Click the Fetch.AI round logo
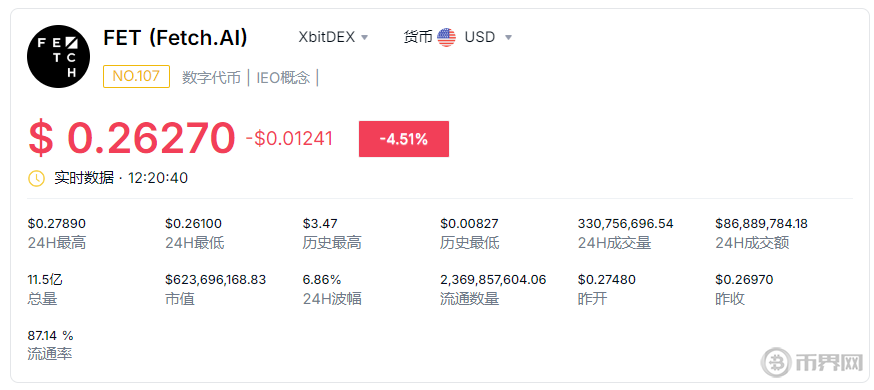Viewport: 874px width, 390px height. click(x=58, y=56)
